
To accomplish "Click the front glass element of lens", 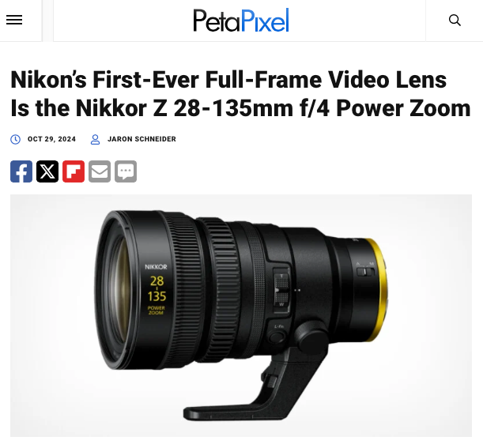I will pos(119,291).
